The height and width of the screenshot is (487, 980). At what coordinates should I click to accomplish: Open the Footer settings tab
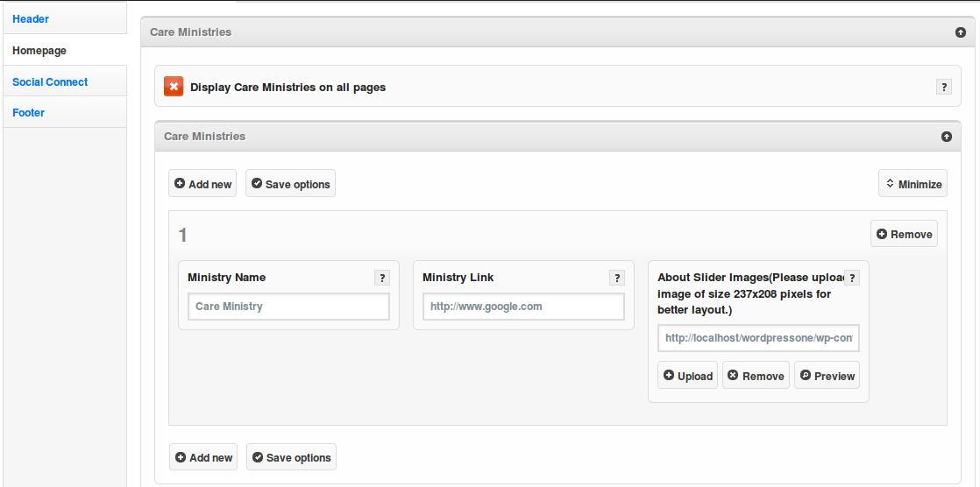click(29, 112)
